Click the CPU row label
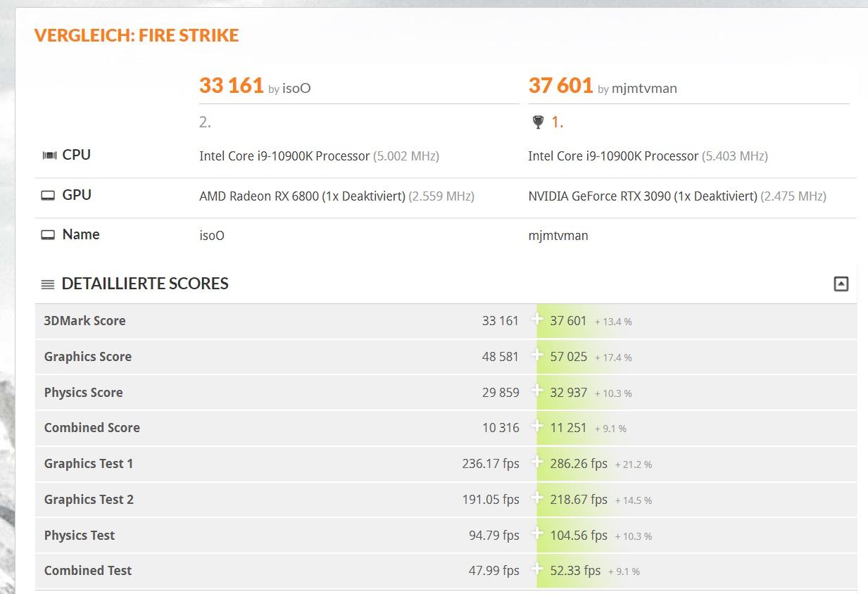868x594 pixels. point(77,155)
